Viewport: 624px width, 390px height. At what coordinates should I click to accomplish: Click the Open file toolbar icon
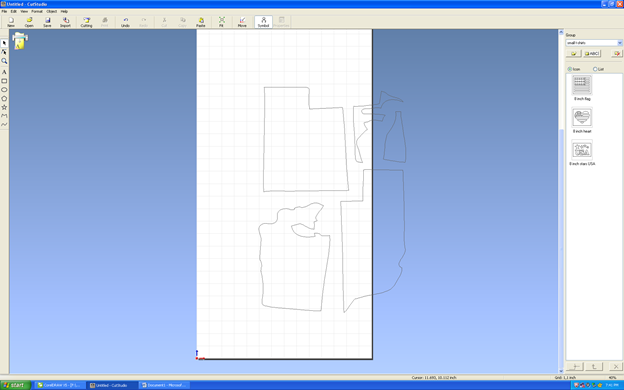(x=29, y=22)
